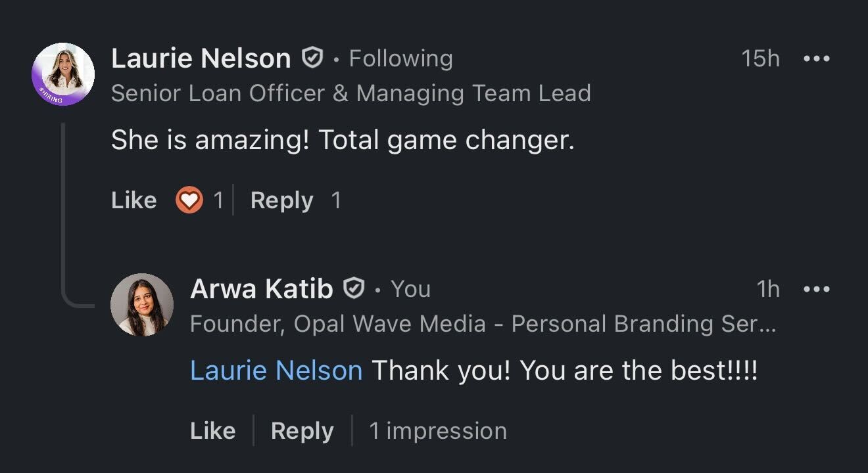Viewport: 868px width, 473px height.
Task: Click the Arwa Katib author name
Action: [x=262, y=289]
